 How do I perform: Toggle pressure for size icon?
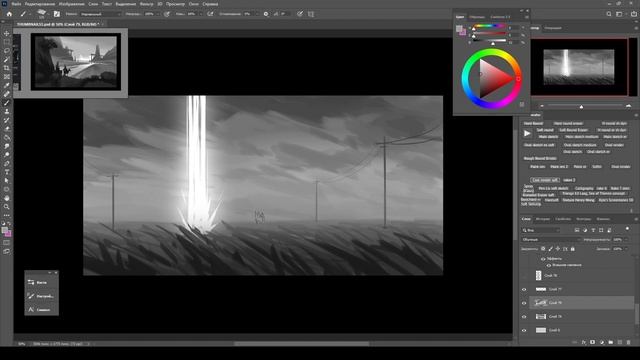coord(300,14)
